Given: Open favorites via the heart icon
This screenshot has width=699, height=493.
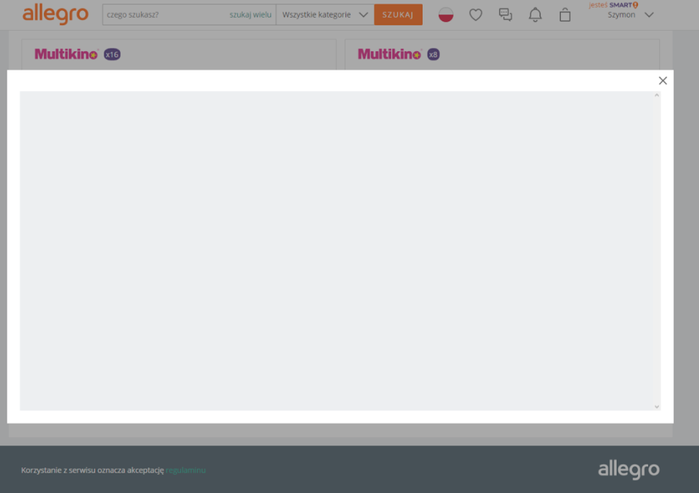Looking at the screenshot, I should coord(476,15).
